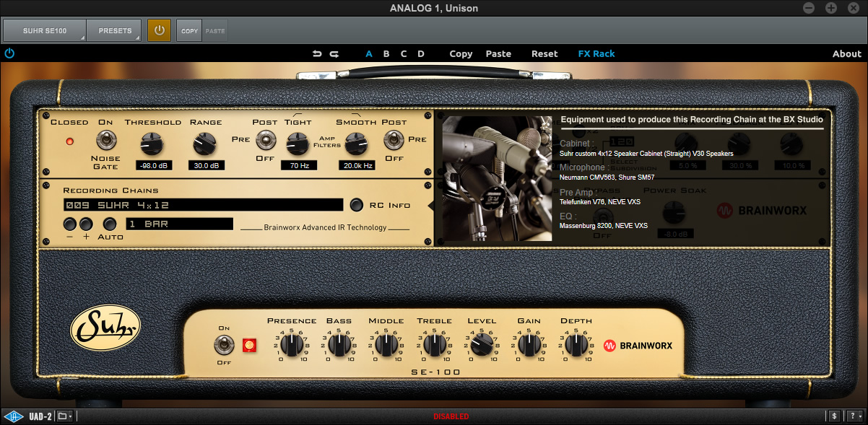
Task: Select the previous recording chain with minus
Action: (70, 224)
